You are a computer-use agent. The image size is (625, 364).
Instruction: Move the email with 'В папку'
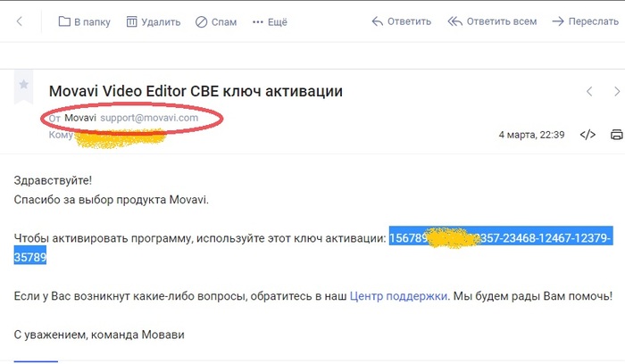pos(85,22)
